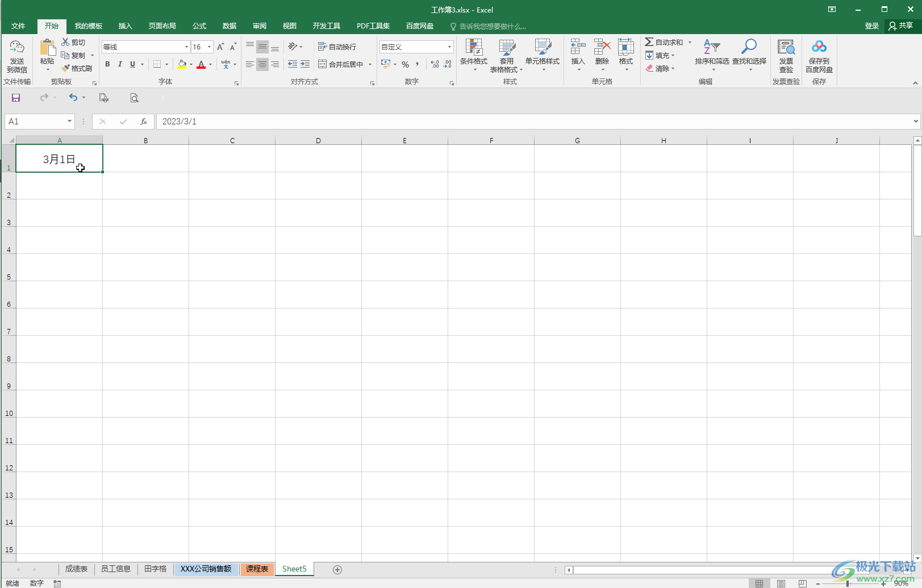
Task: Add a new sheet with the plus button
Action: point(337,569)
